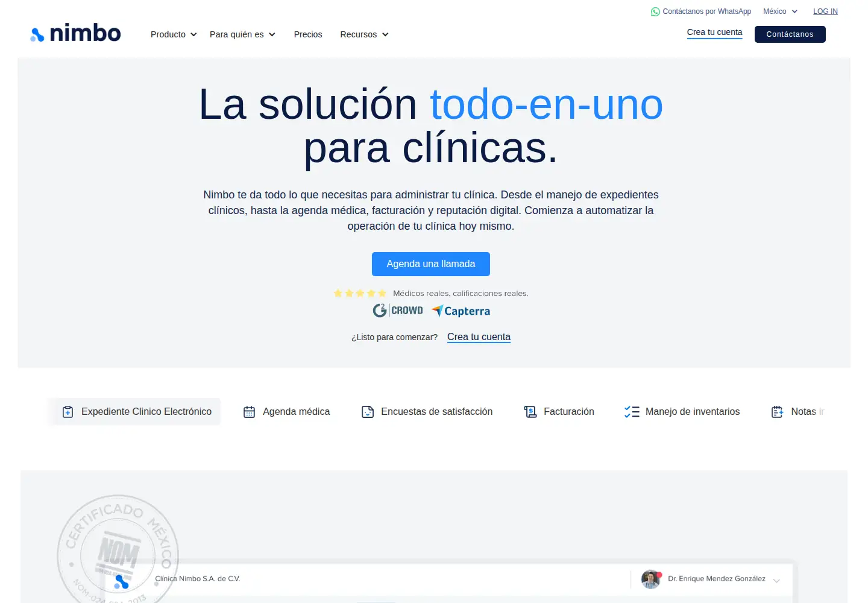Click the Médicos reales, calificaciones reales text
The image size is (868, 603).
click(461, 294)
